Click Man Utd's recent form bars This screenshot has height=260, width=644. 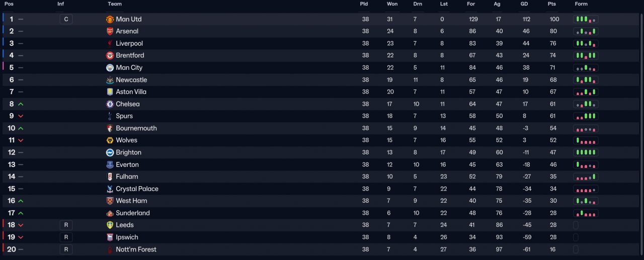586,19
